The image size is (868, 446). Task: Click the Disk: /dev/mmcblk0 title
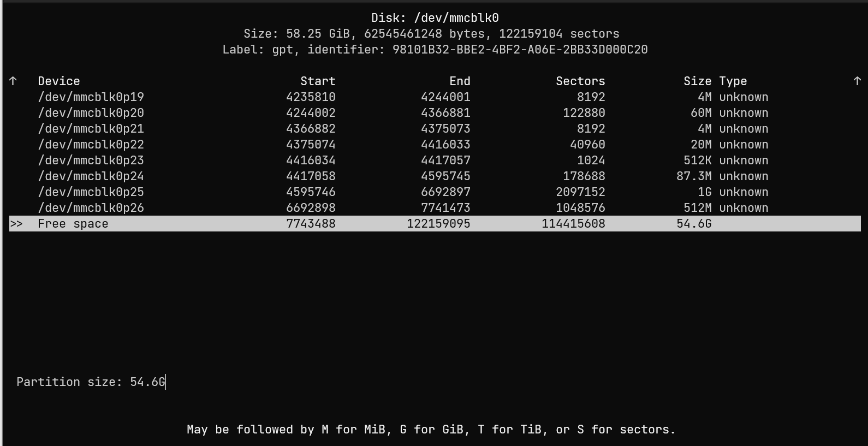pyautogui.click(x=435, y=18)
